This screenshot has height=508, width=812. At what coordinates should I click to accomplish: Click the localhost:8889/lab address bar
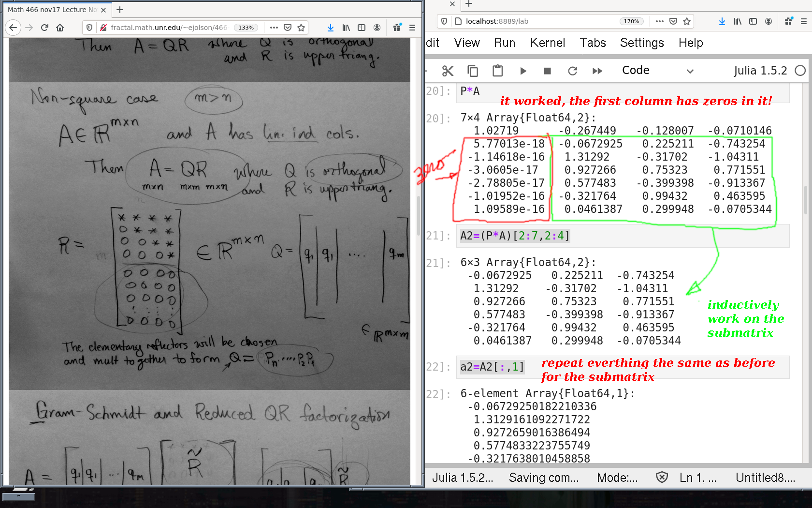pos(532,21)
